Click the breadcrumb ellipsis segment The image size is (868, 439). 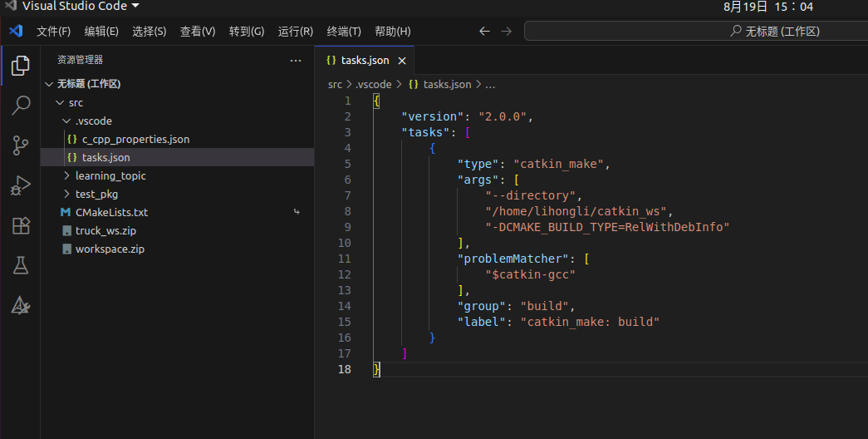coord(490,85)
